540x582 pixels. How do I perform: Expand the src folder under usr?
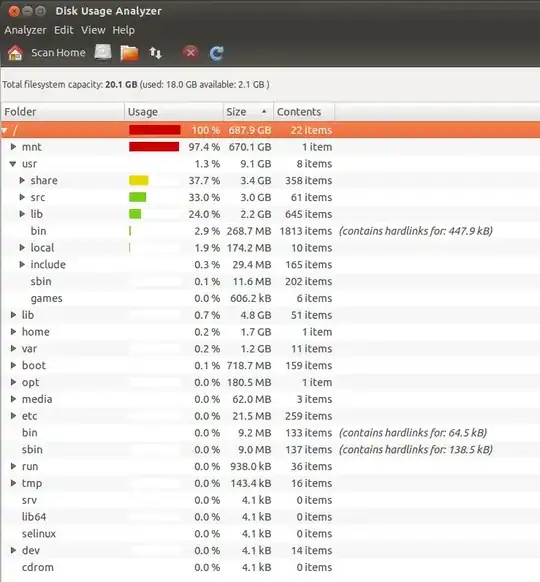click(x=22, y=197)
